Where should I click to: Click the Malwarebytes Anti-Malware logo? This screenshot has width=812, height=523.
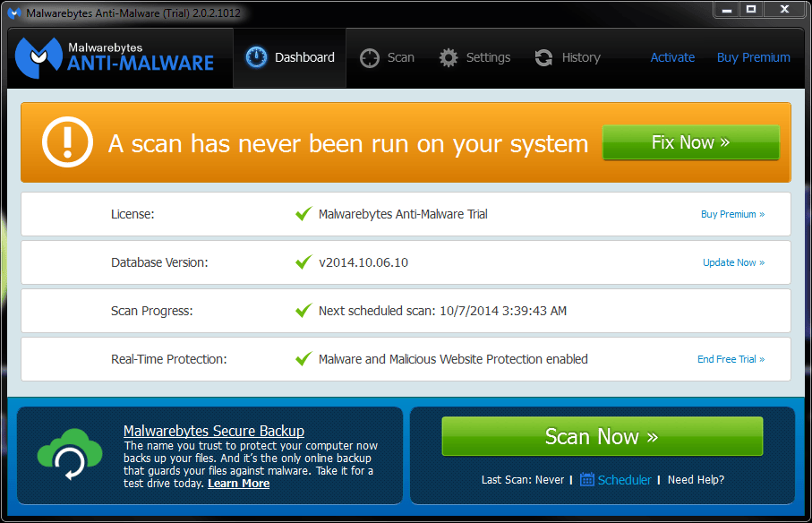[x=115, y=56]
